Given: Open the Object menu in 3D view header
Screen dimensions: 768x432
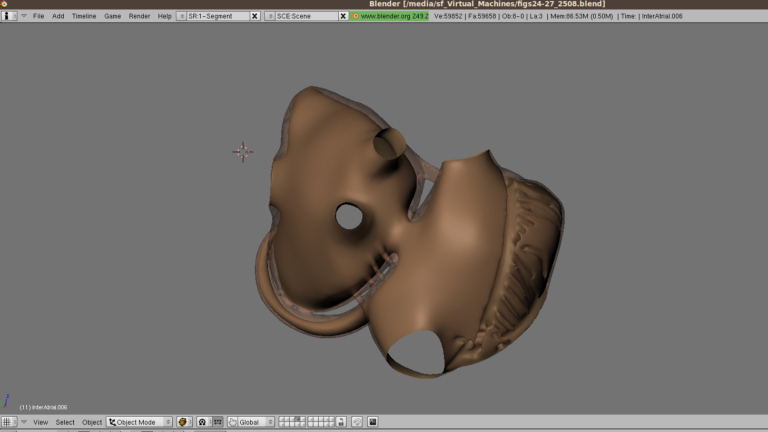Looking at the screenshot, I should (92, 422).
